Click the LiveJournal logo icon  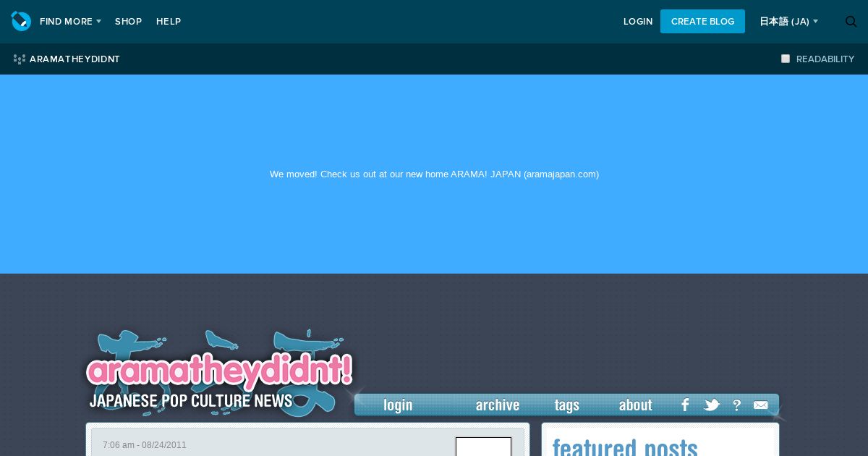(x=21, y=21)
